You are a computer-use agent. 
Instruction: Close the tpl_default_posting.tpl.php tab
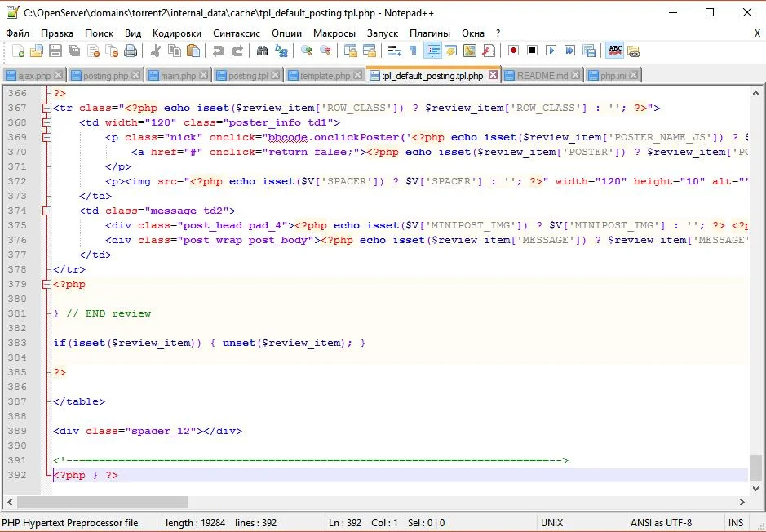(x=493, y=75)
